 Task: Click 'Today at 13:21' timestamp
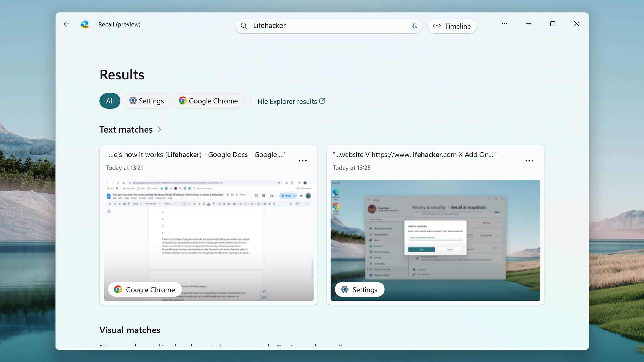click(x=125, y=168)
